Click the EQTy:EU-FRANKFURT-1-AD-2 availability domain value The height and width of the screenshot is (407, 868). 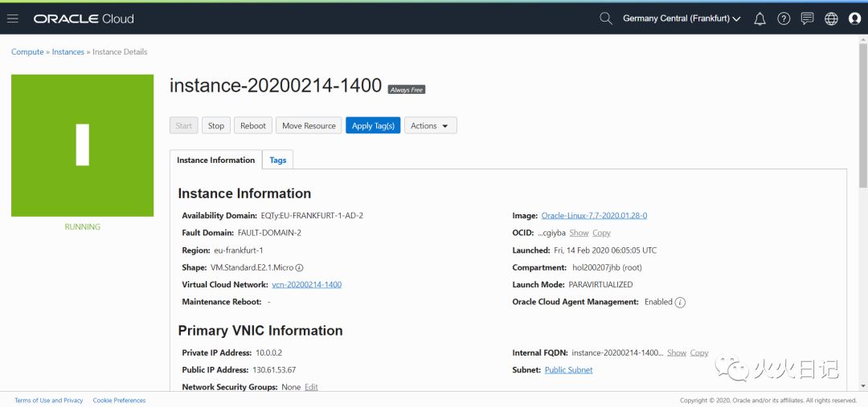click(312, 216)
